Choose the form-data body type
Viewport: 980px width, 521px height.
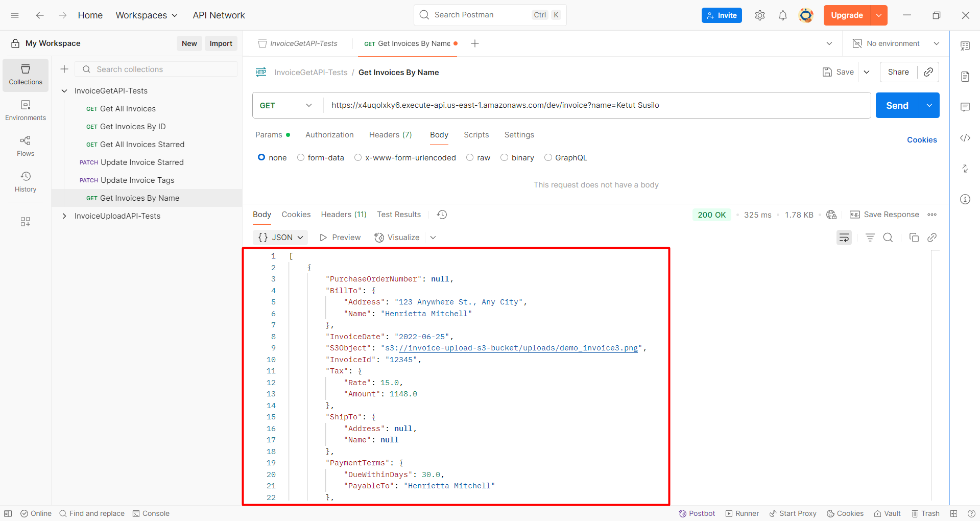301,157
